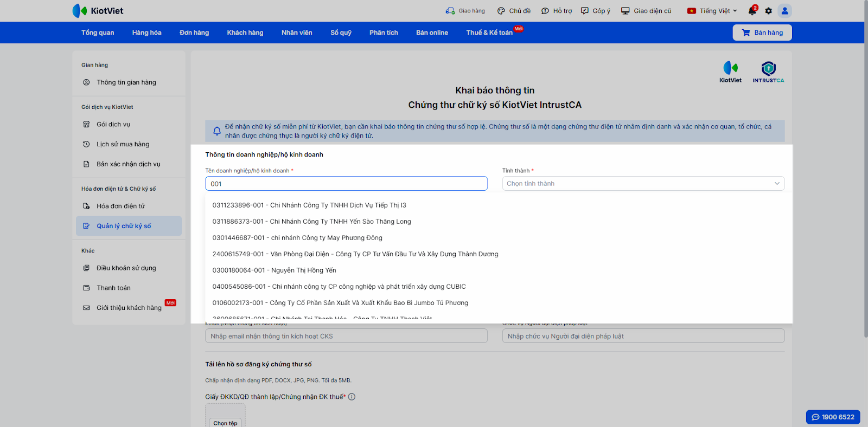Open the Nhân viên menu
This screenshot has height=427, width=868.
pyautogui.click(x=297, y=33)
